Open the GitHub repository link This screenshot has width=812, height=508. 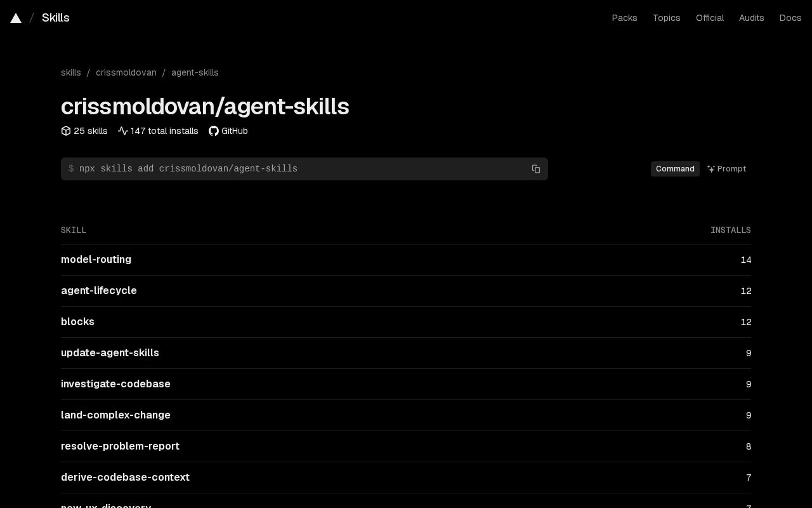tap(228, 131)
